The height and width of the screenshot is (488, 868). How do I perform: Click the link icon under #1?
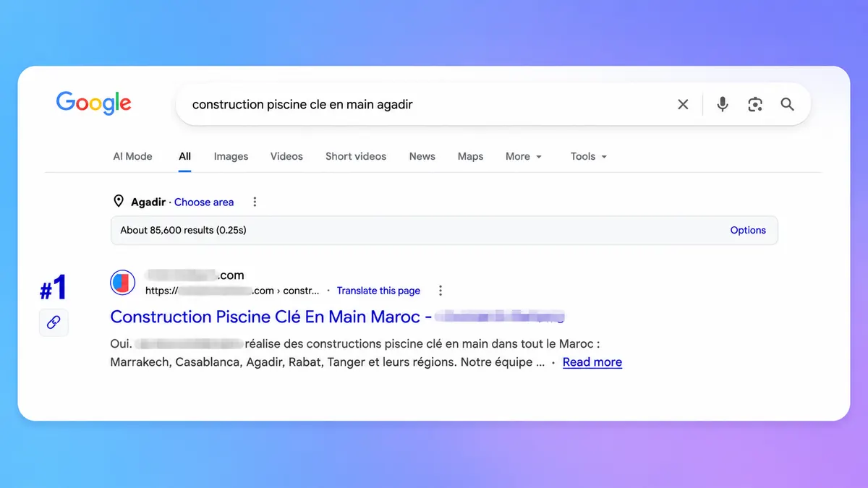coord(54,322)
